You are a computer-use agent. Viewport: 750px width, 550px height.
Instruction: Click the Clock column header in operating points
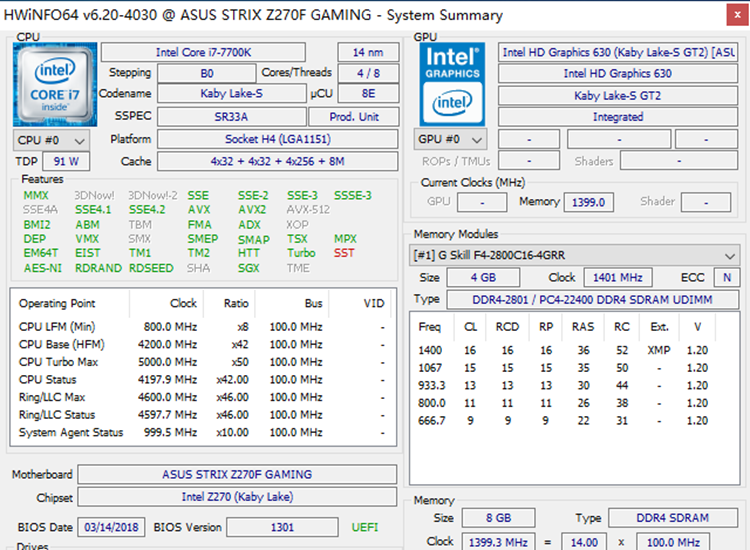(x=183, y=303)
